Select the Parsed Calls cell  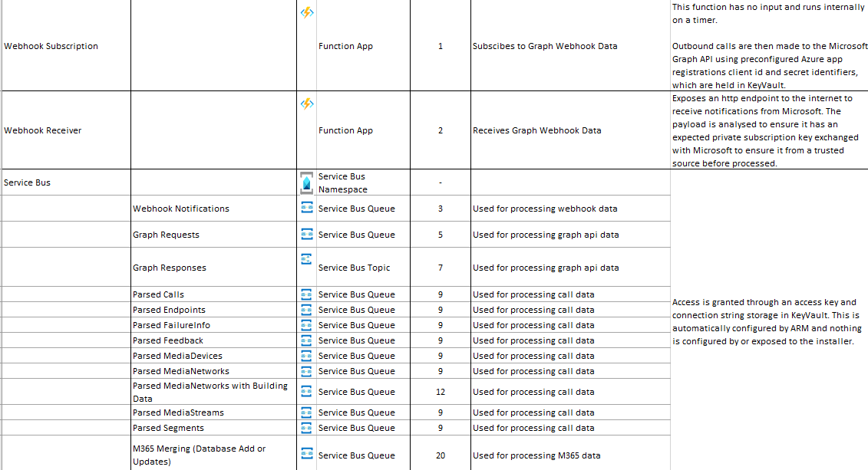pos(213,294)
